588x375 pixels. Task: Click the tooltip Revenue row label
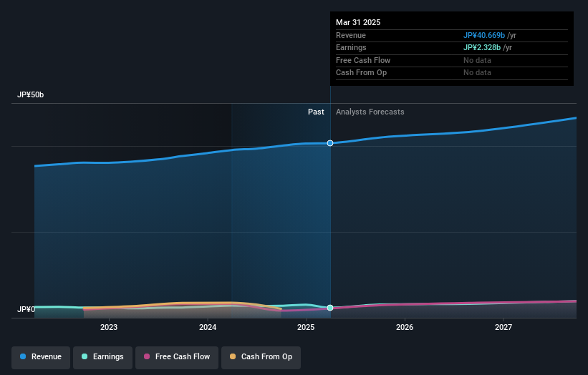point(351,35)
